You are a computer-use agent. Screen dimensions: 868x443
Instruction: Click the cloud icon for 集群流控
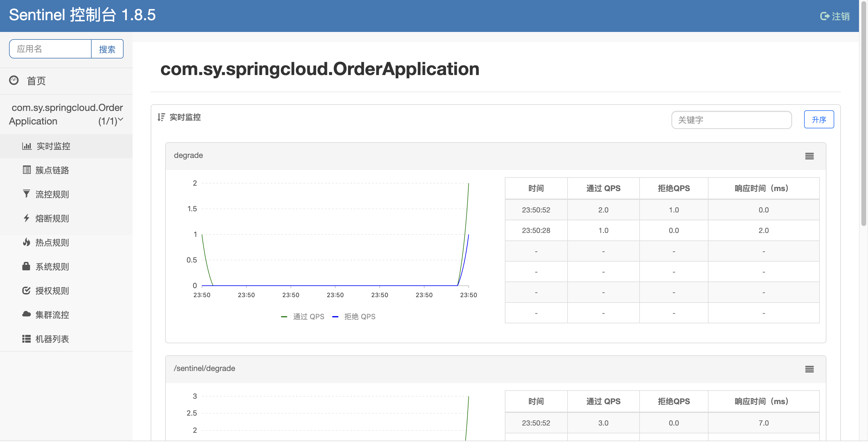click(x=26, y=314)
